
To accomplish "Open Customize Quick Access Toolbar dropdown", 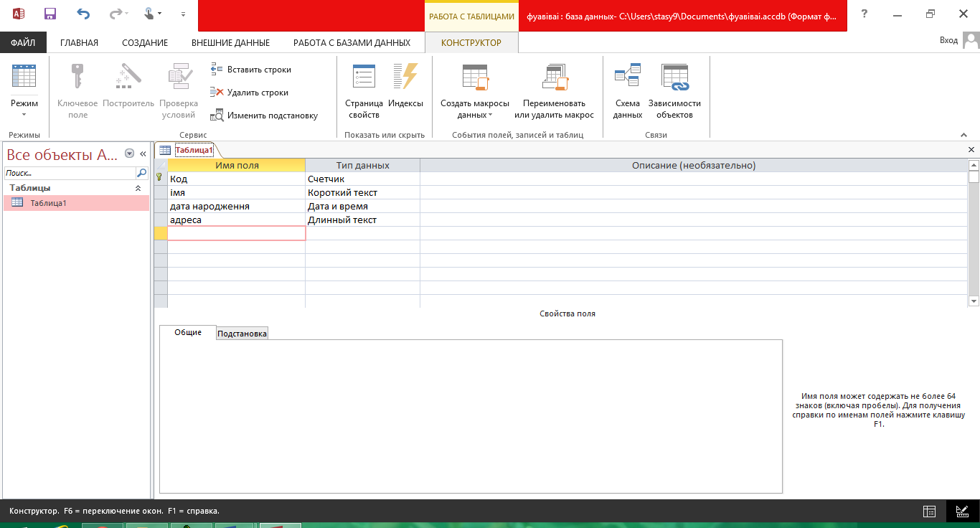I will tap(183, 14).
